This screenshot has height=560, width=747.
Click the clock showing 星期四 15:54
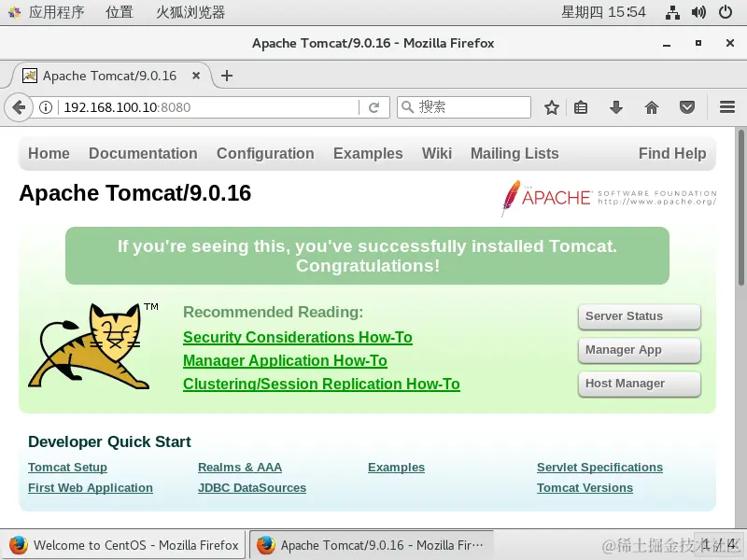click(x=603, y=12)
